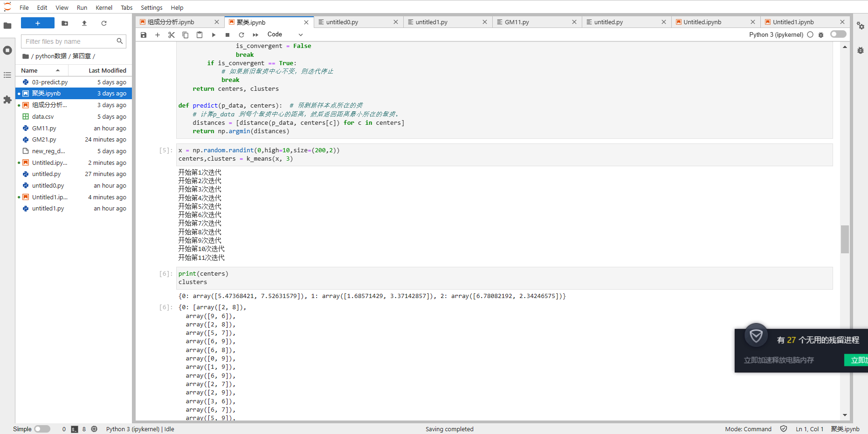Click the Upload Files icon
The image size is (868, 434).
(x=84, y=23)
